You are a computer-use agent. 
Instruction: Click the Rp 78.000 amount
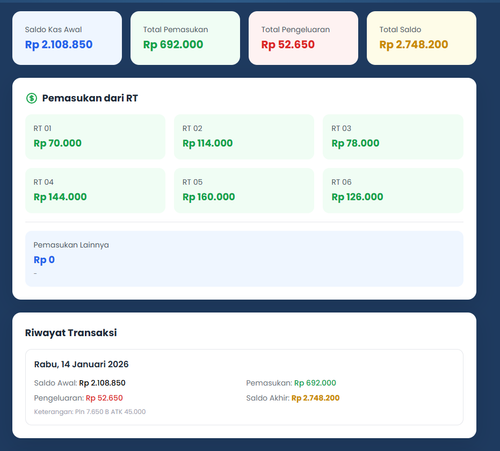tap(355, 143)
